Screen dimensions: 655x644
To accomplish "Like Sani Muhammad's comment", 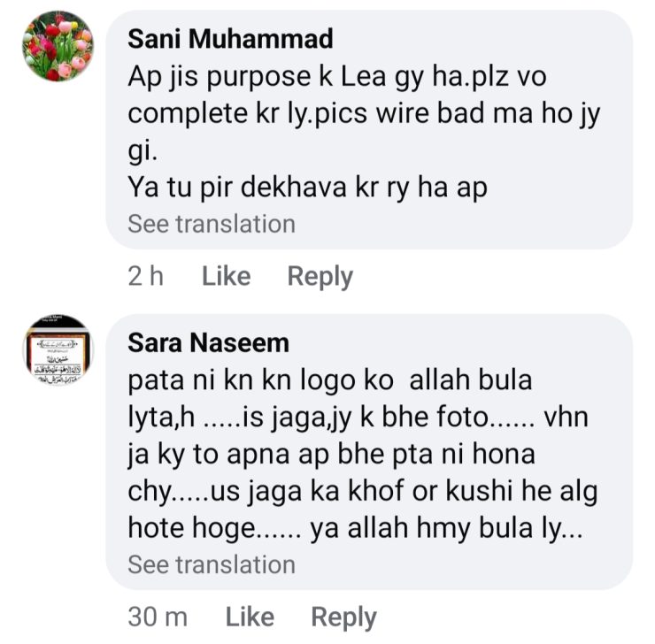I will [x=226, y=277].
